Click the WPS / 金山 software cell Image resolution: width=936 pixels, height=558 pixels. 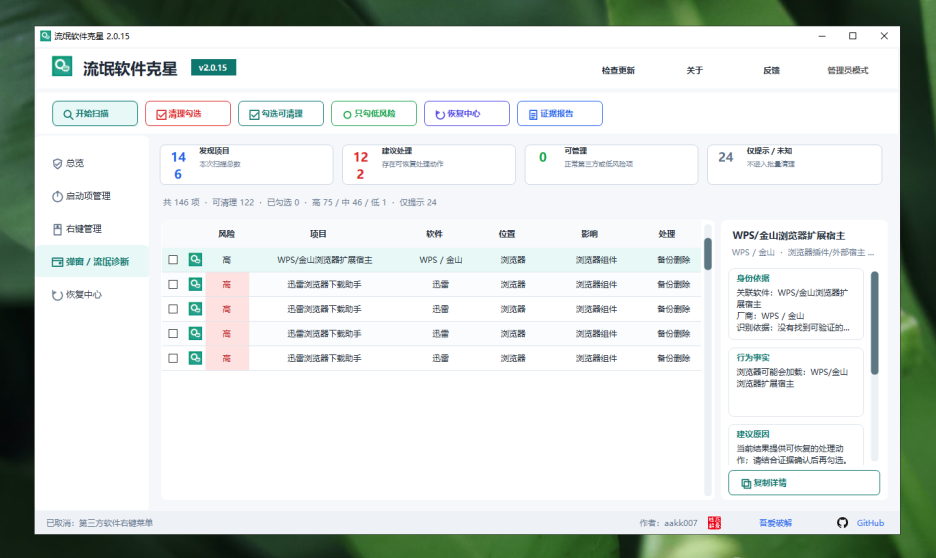pos(441,260)
